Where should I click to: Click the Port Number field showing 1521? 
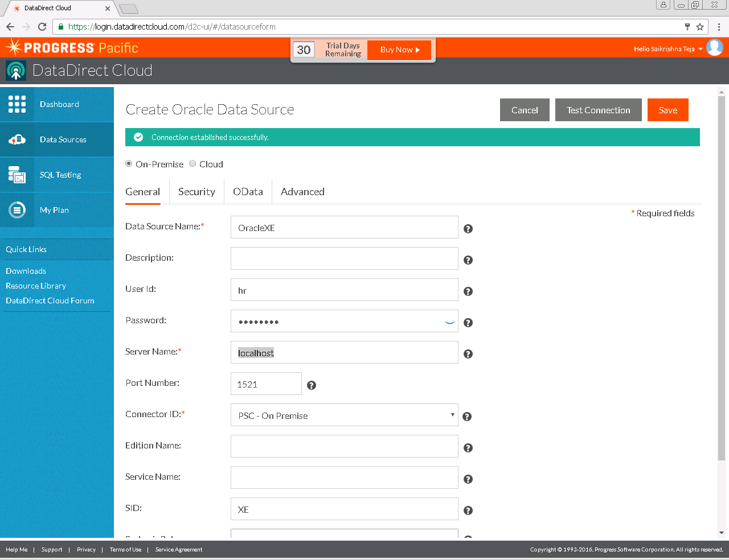[x=266, y=384]
